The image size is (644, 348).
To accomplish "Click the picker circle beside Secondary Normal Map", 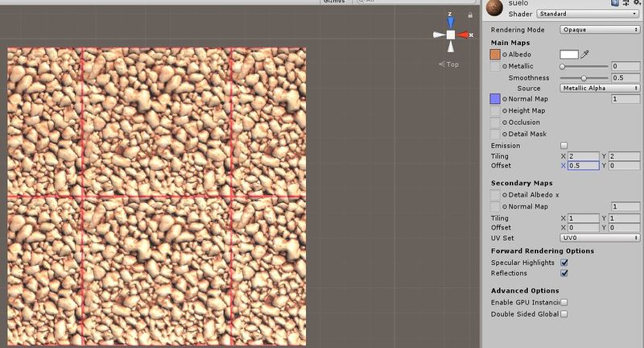I will click(505, 207).
